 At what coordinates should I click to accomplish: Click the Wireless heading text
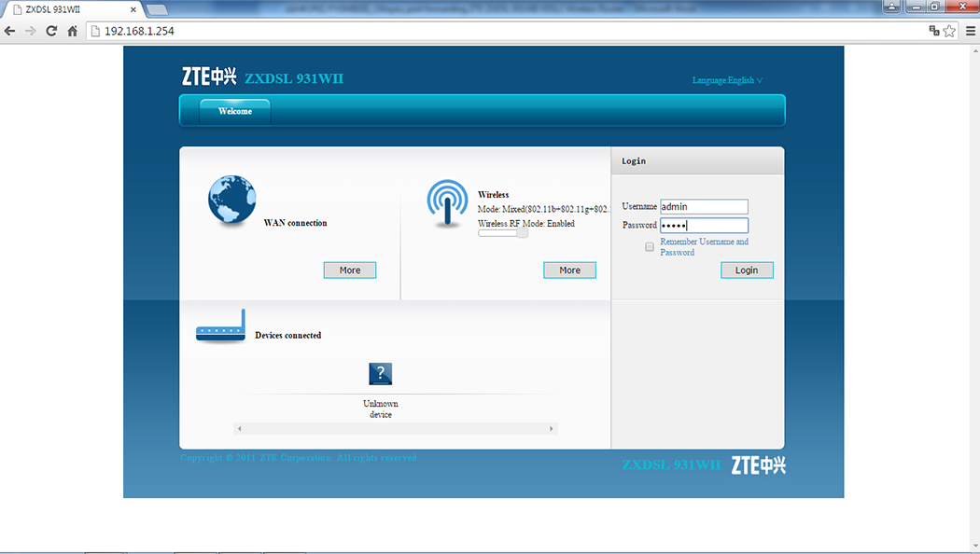[493, 195]
